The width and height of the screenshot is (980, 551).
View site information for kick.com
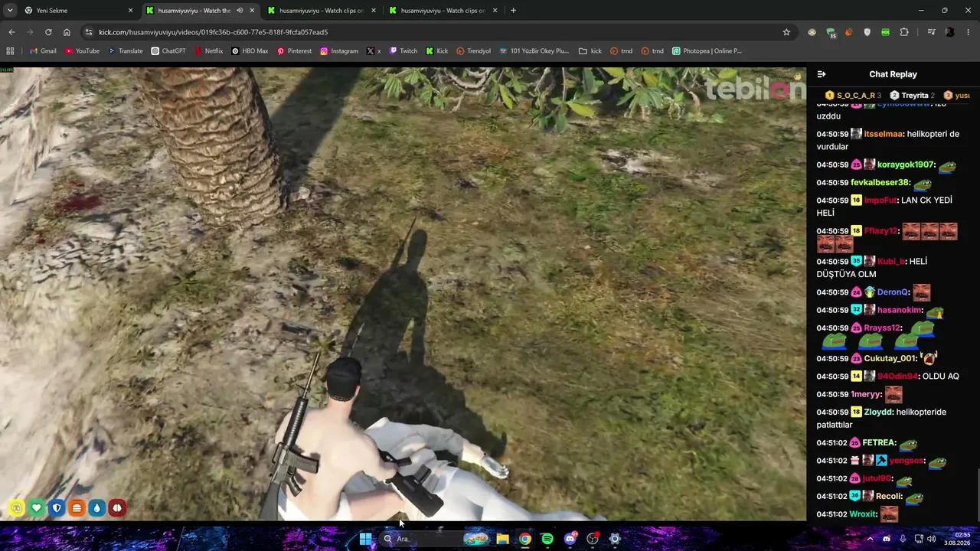pyautogui.click(x=89, y=32)
